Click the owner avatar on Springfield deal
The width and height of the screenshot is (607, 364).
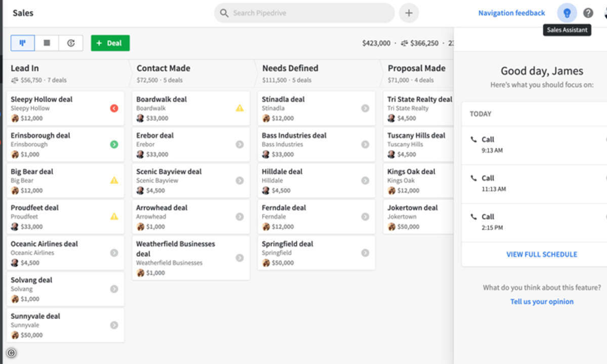pyautogui.click(x=266, y=263)
